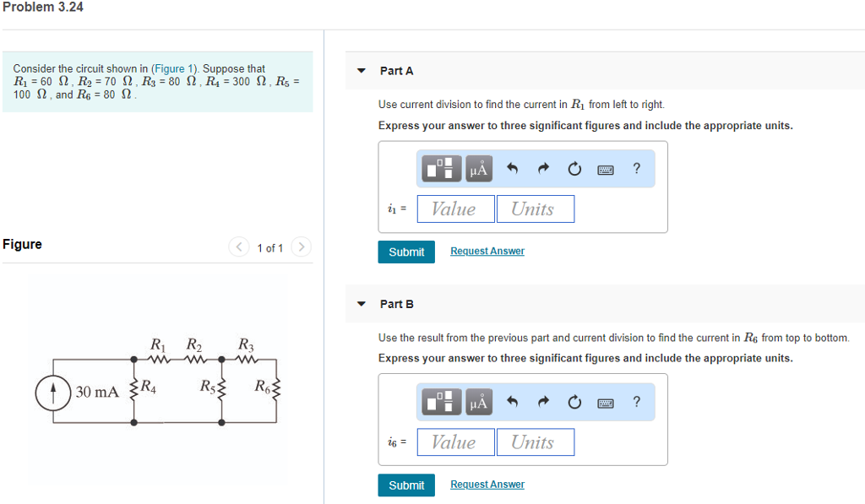Collapse the Part B section

tap(362, 304)
